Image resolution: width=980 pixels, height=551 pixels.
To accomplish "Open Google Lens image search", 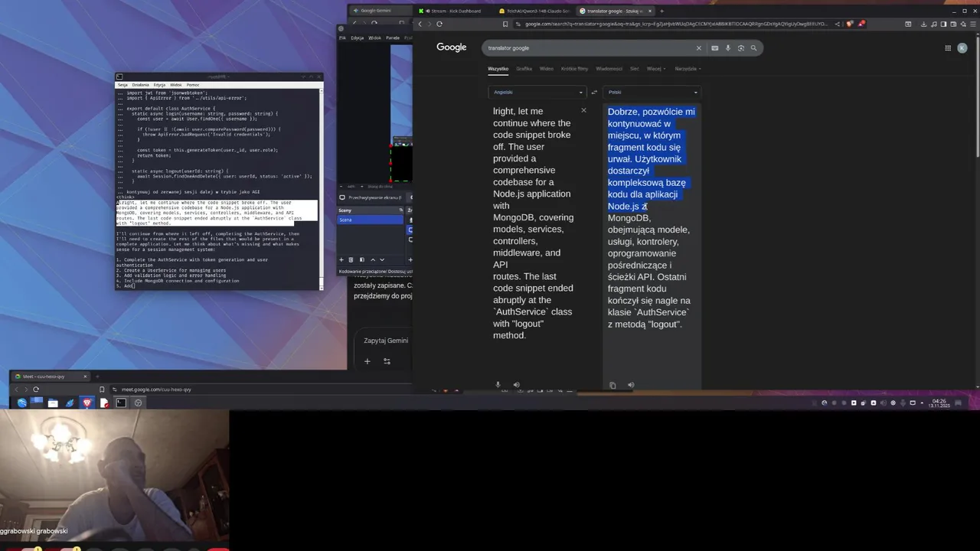I will [x=741, y=48].
